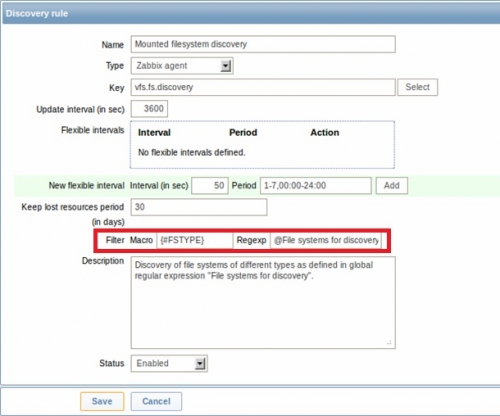
Task: Click the Keep lost resources period field
Action: pyautogui.click(x=199, y=207)
